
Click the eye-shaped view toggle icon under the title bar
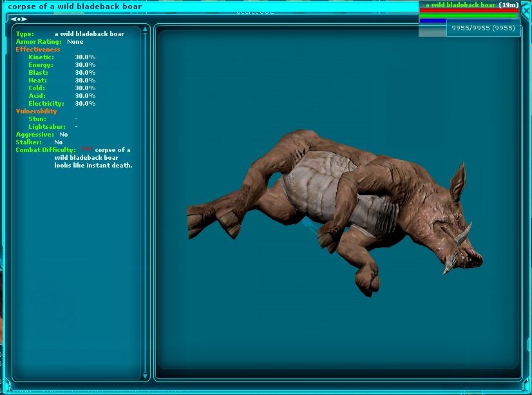(19, 19)
